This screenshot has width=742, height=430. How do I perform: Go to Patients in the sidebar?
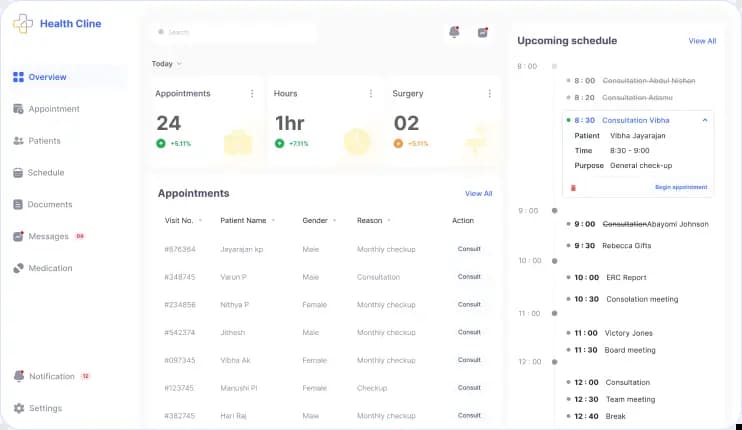44,141
